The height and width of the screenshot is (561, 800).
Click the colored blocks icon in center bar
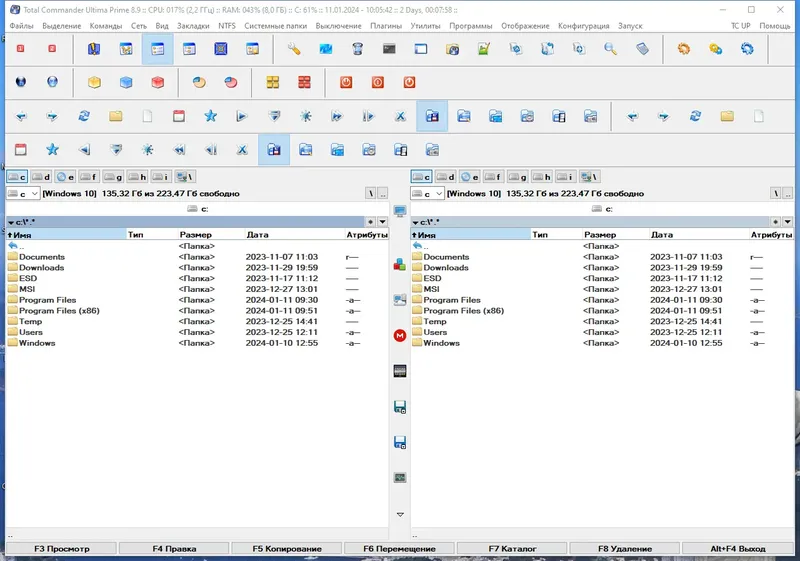pyautogui.click(x=400, y=264)
